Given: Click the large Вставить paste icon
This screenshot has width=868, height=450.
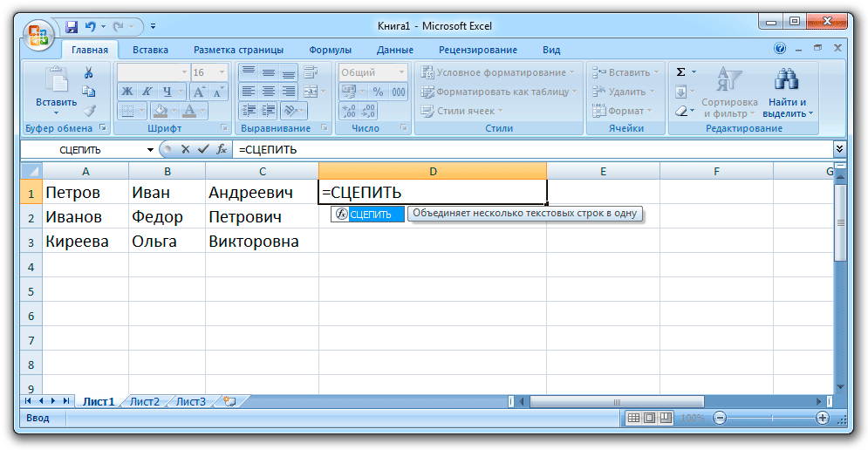Looking at the screenshot, I should 57,79.
